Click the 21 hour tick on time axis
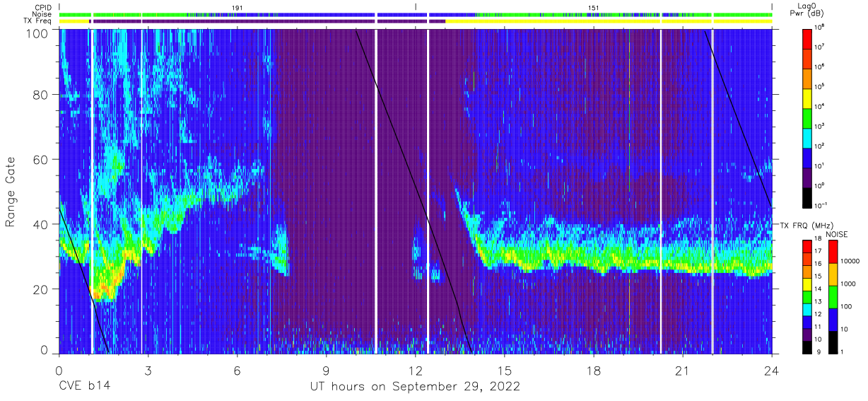868x401 pixels. pyautogui.click(x=683, y=370)
